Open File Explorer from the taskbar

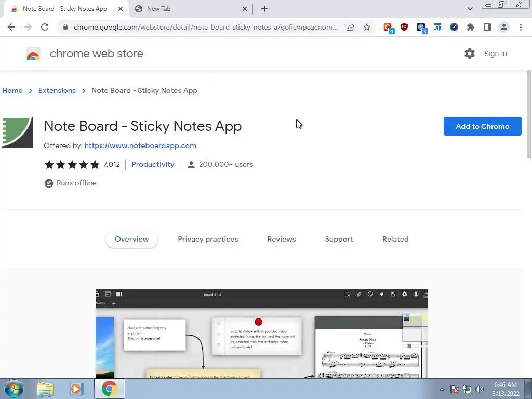(45, 389)
